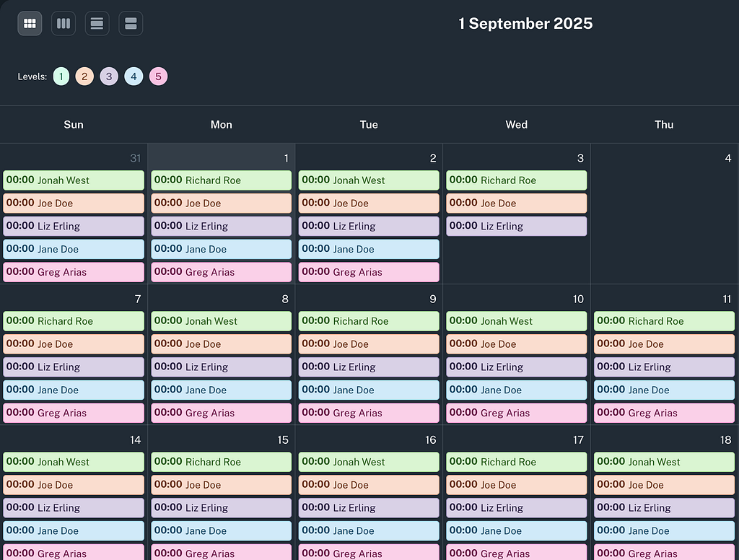Open Jane Doe event on the 14th
The image size is (739, 560).
click(x=74, y=531)
